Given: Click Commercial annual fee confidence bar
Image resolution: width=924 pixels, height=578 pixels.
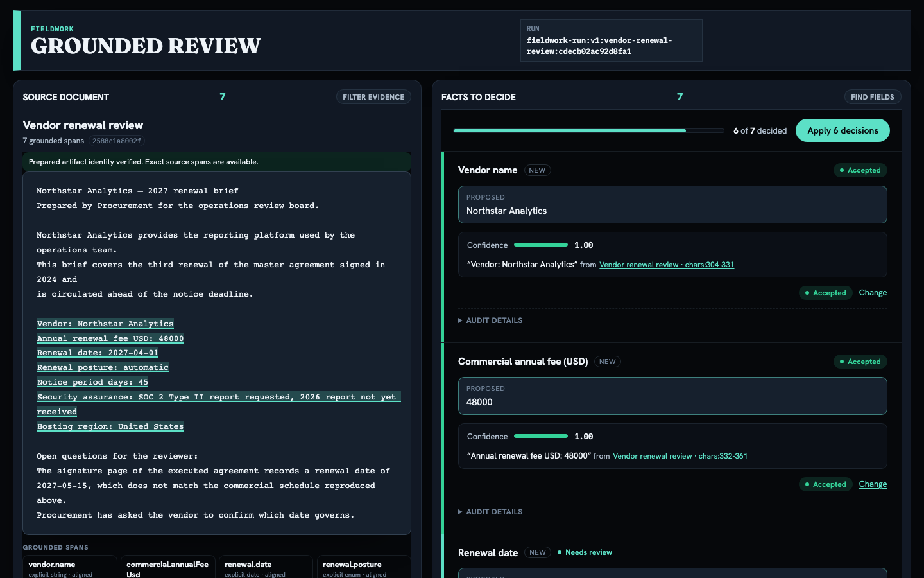Looking at the screenshot, I should [x=541, y=436].
